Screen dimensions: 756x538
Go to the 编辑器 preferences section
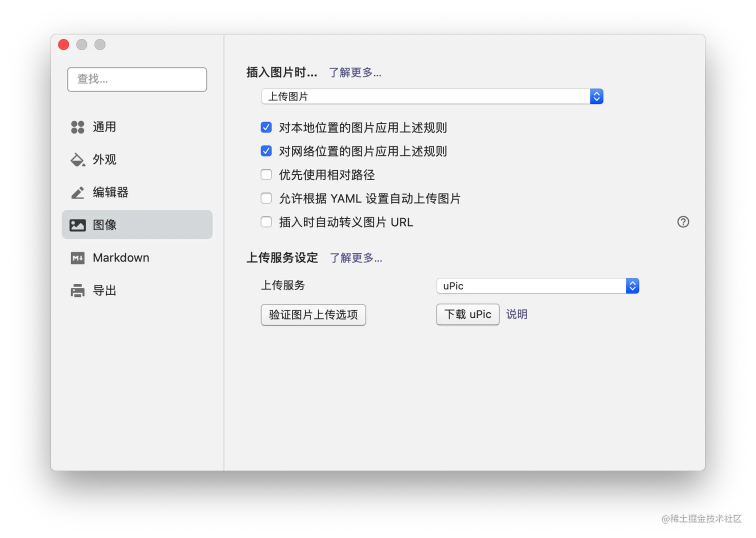(x=137, y=192)
